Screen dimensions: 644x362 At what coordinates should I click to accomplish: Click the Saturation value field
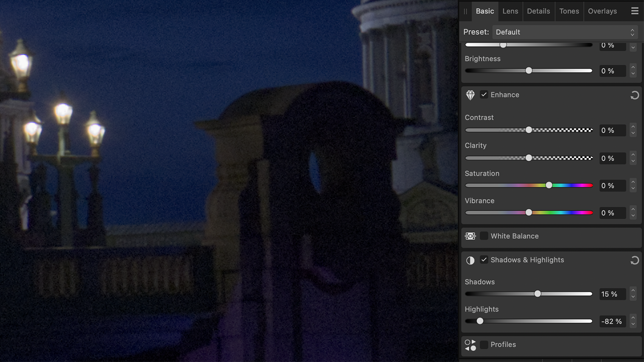613,186
